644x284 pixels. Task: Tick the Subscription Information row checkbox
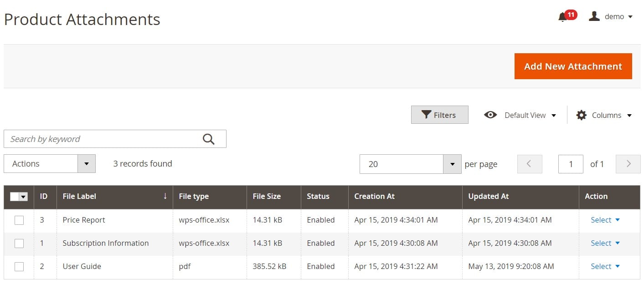19,243
